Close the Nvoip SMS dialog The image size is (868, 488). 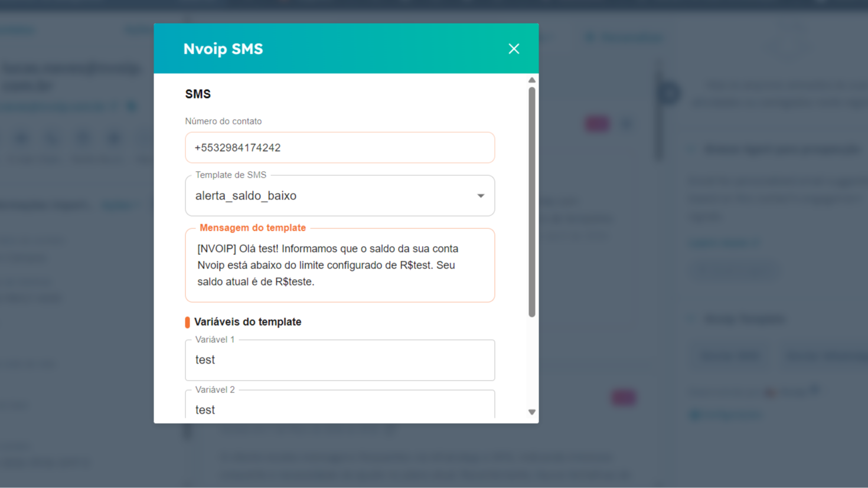click(x=514, y=49)
